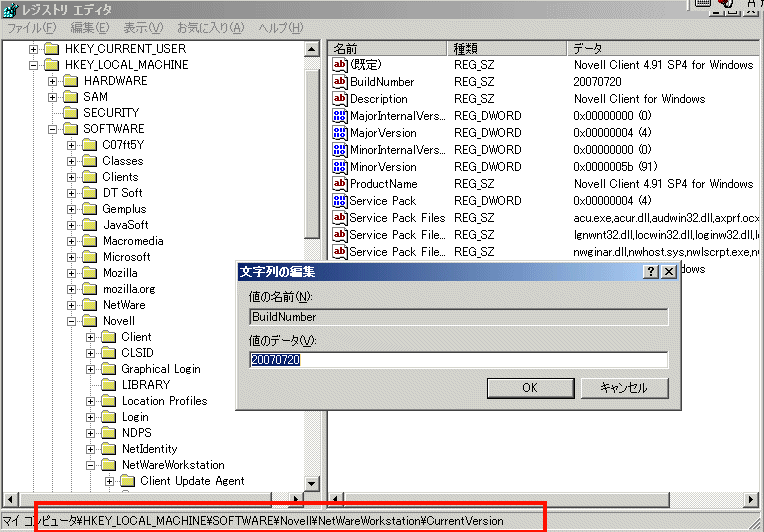Click the HKEY_LOCAL_MACHINE folder icon
The image size is (764, 532).
coord(52,65)
